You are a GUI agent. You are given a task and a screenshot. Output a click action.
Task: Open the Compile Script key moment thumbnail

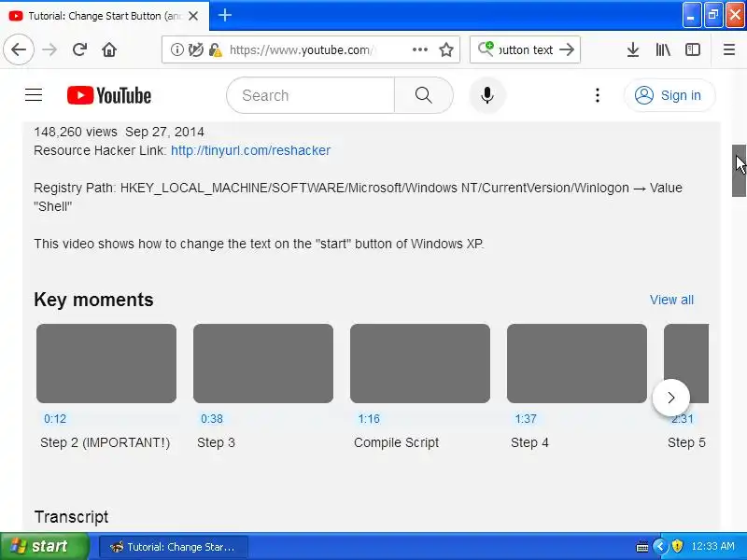419,363
